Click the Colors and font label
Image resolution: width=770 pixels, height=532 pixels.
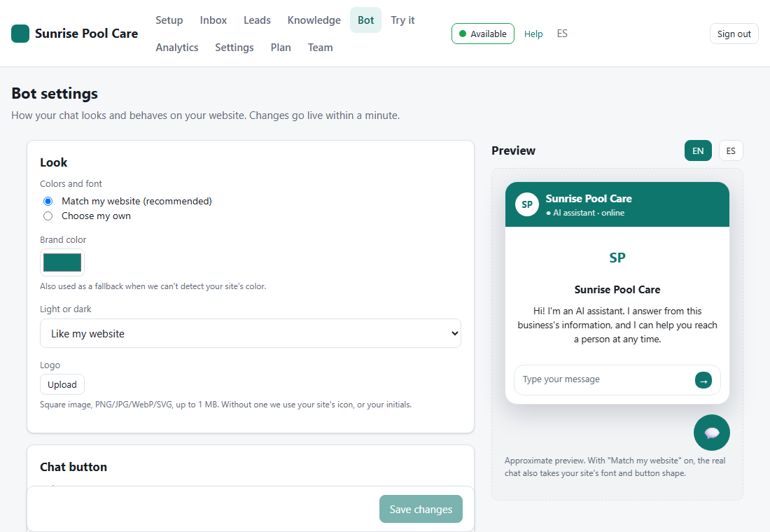(x=71, y=183)
